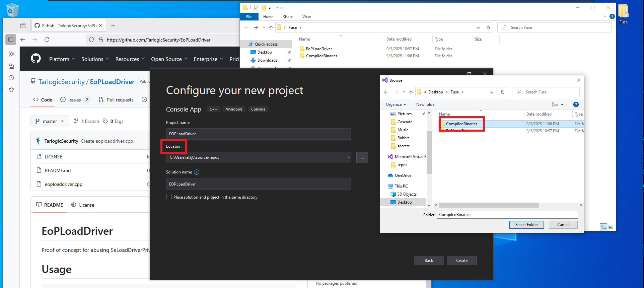Refresh the Browse dialog folder view
This screenshot has height=288, width=644.
coord(502,92)
